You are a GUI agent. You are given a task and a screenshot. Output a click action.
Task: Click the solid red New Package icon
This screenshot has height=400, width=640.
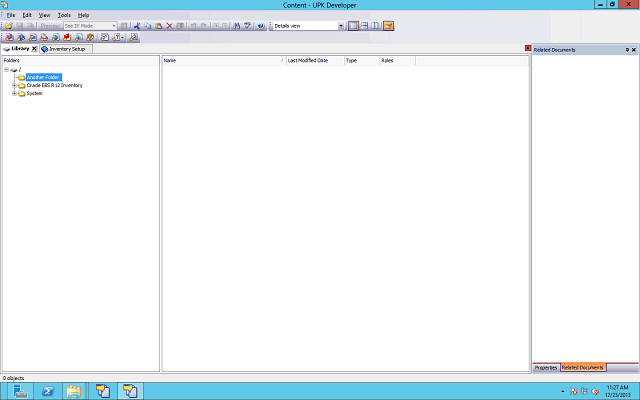67,38
